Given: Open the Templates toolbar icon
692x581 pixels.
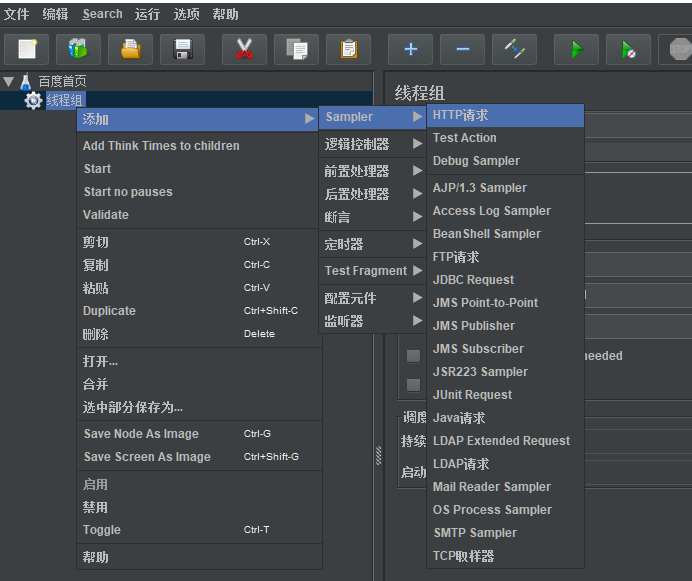Looking at the screenshot, I should [78, 49].
